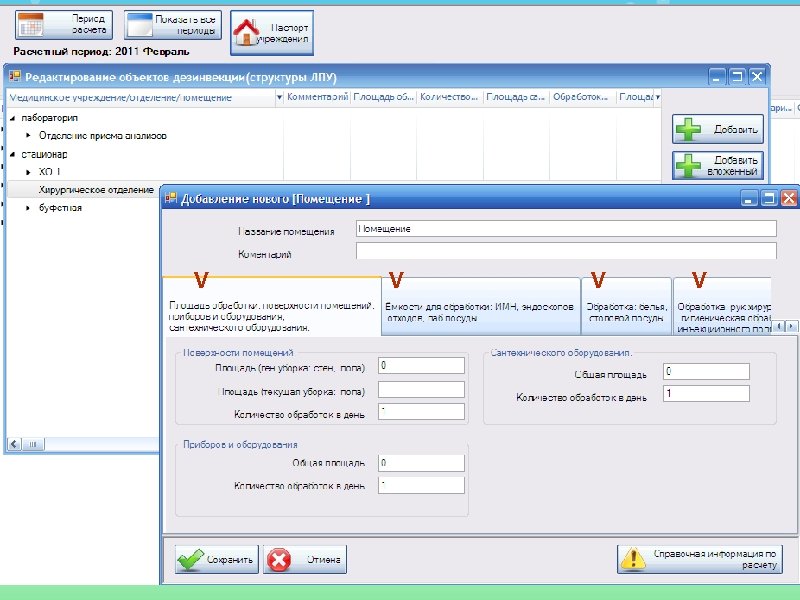
Task: Click the tree's horizontal scrollbar thumb
Action: click(x=33, y=444)
